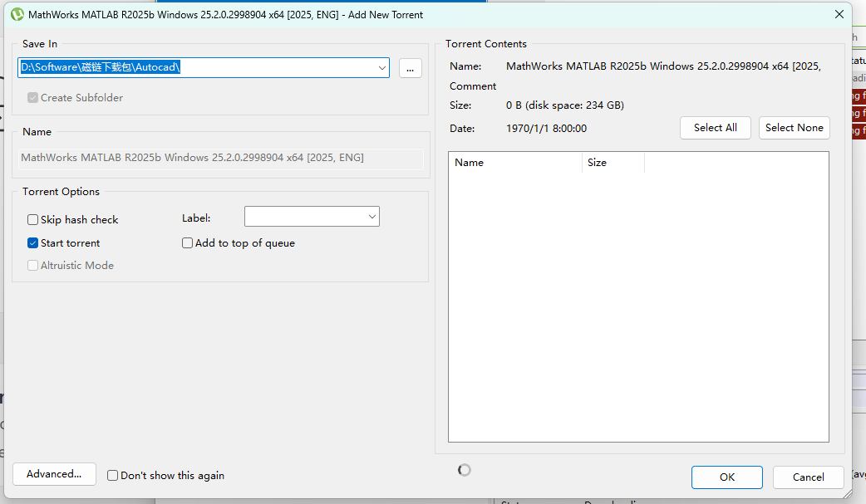The width and height of the screenshot is (866, 504).
Task: Open the Label dropdown
Action: [x=312, y=217]
